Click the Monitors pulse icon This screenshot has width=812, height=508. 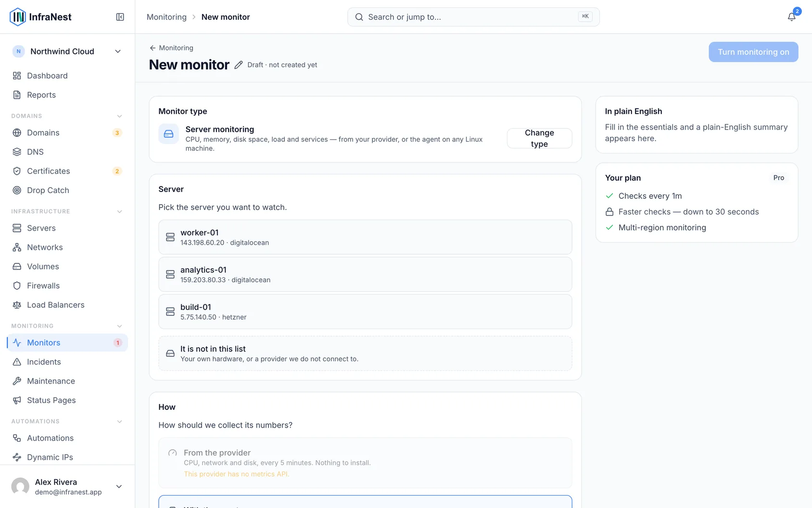pos(17,342)
